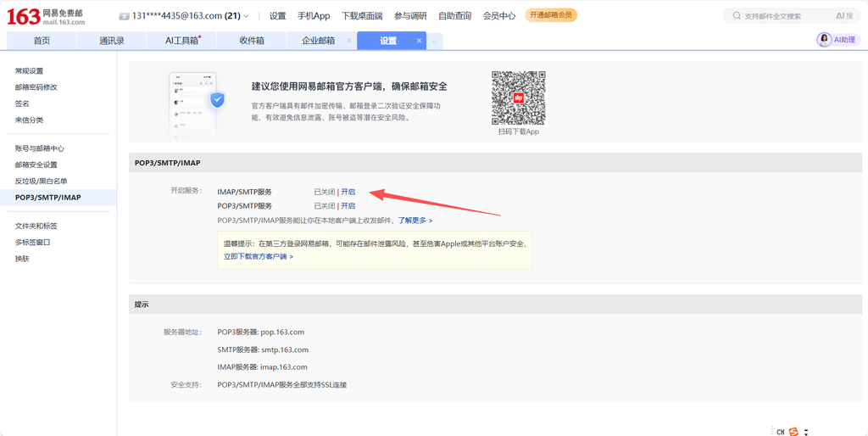Open 文件夹和标签 in the sidebar

[x=36, y=226]
